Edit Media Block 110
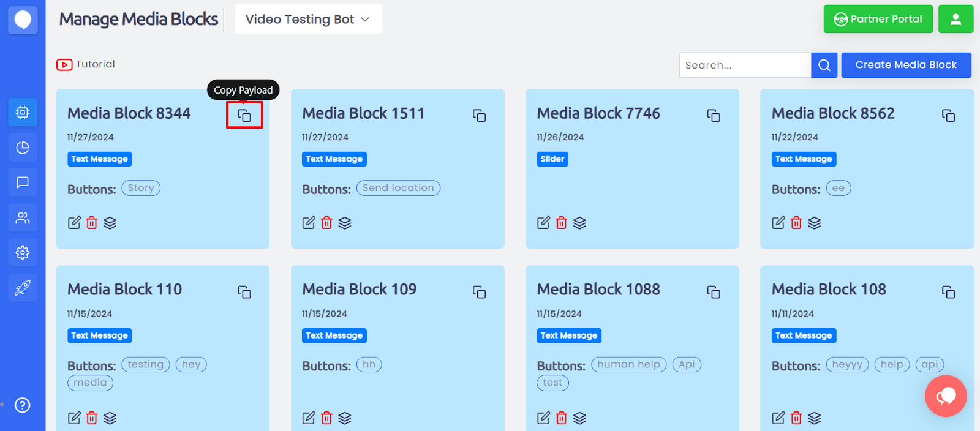 coord(74,418)
